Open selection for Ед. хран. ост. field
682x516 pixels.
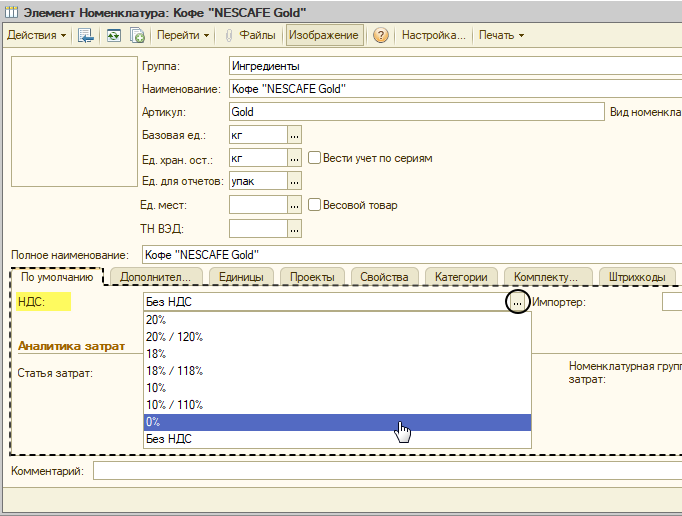(294, 158)
